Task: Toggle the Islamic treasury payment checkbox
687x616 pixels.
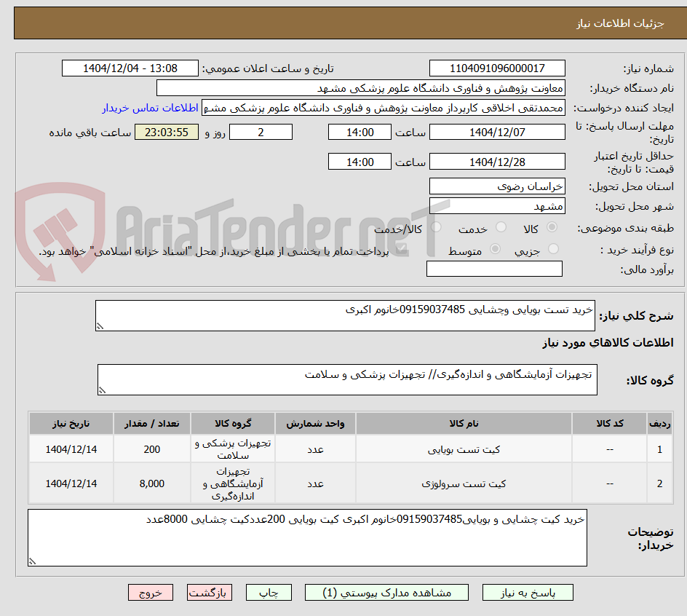Action: pos(400,250)
